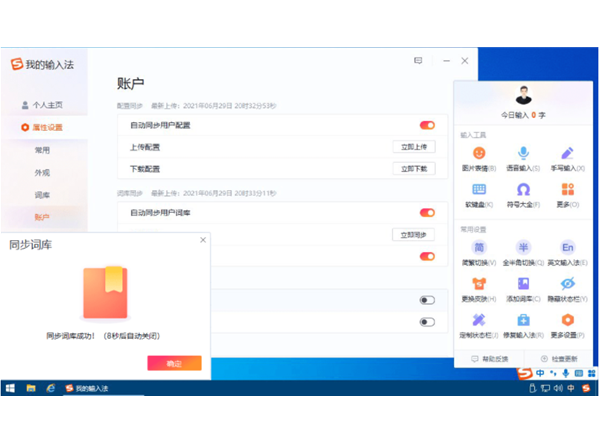Click the user avatar in the popup panel

[x=523, y=95]
